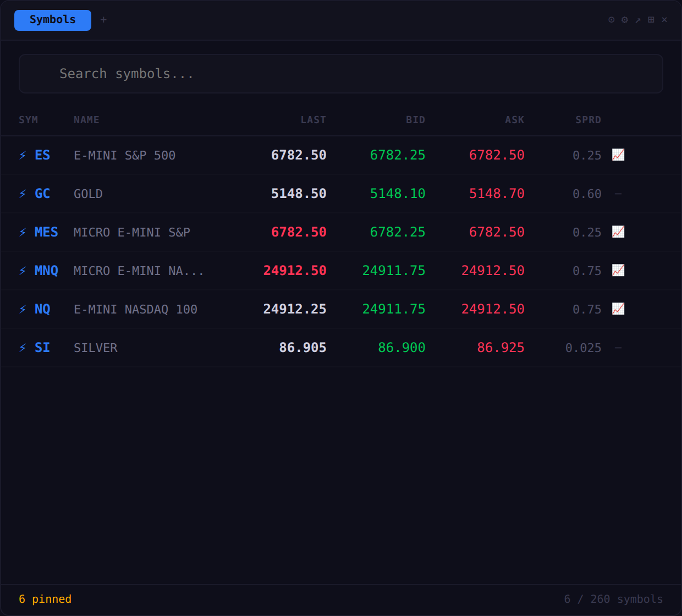Viewport: 682px width, 616px height.
Task: Switch to the Symbols tab
Action: coord(52,20)
